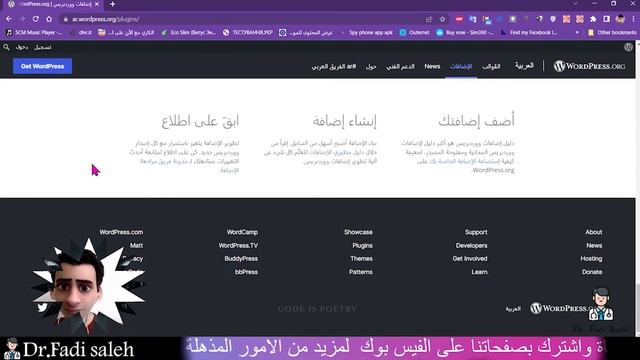
Task: Open the Eco Slim bookmark
Action: click(x=188, y=32)
